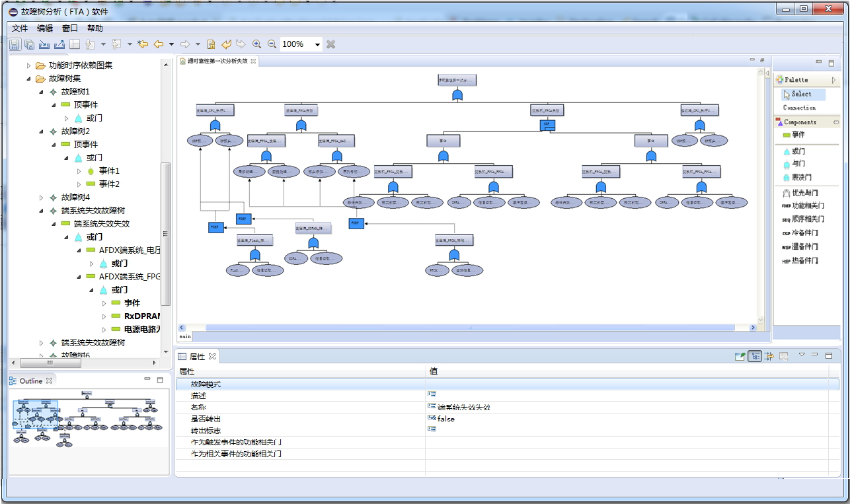Click the Palette collapse arrow on the right

(x=834, y=80)
